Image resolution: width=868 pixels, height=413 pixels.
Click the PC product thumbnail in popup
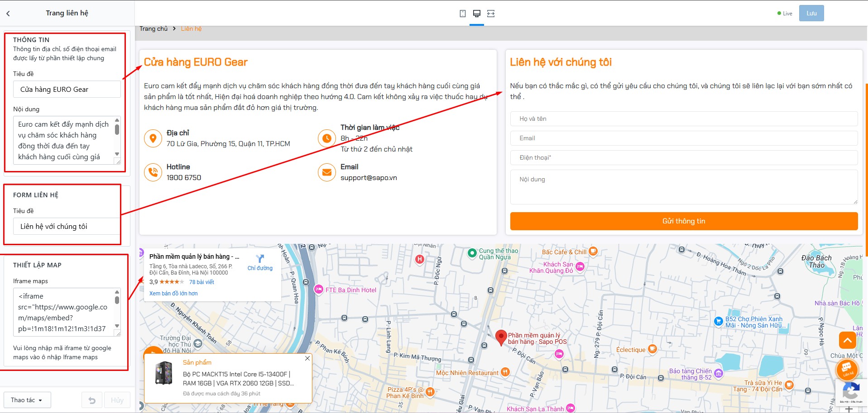click(x=164, y=373)
